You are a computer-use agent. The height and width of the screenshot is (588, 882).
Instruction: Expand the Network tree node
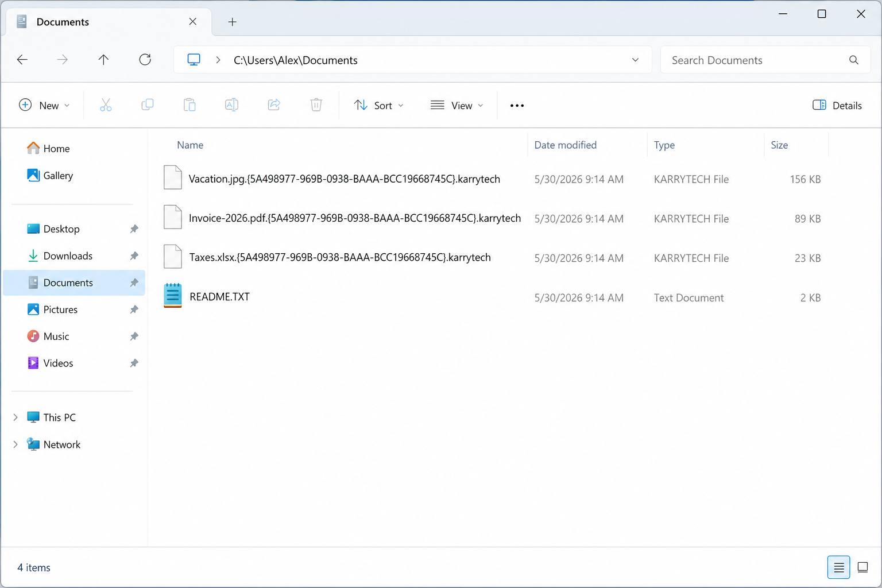tap(16, 444)
